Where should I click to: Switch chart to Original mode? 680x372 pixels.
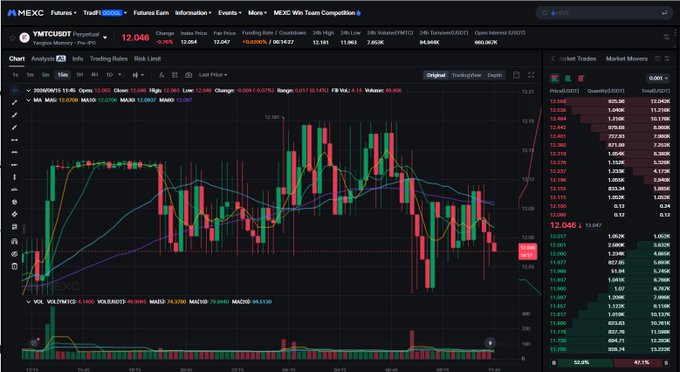pos(436,75)
